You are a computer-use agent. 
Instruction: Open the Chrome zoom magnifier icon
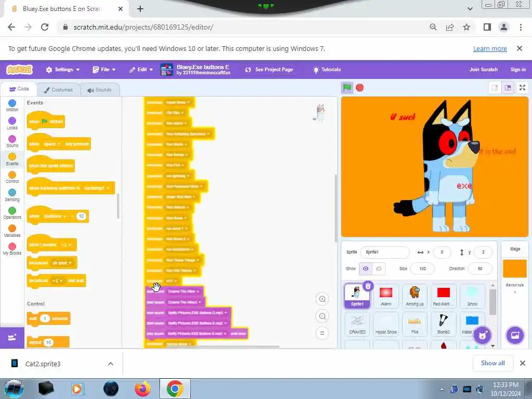433,27
